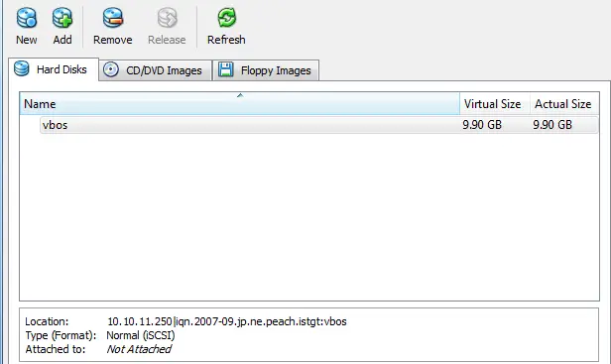
Task: Click the Add disk toolbar icon
Action: pos(62,18)
